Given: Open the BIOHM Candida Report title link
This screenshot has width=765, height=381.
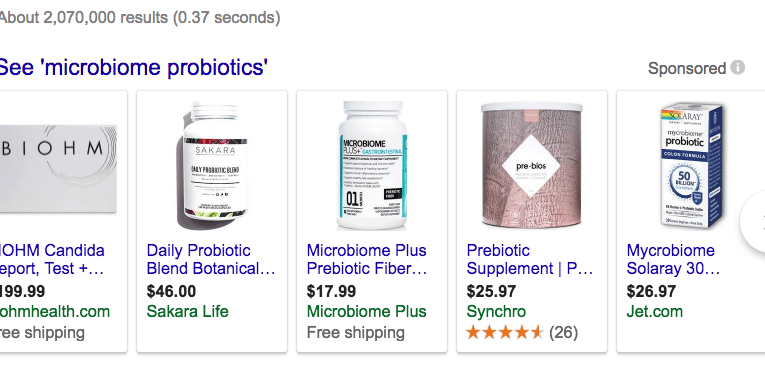Looking at the screenshot, I should (52, 260).
